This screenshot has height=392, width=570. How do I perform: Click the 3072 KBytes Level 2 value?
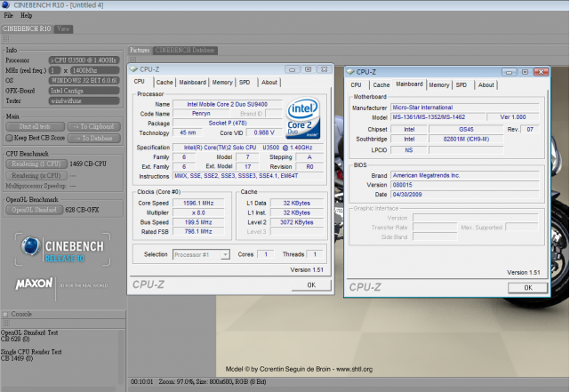(x=297, y=222)
